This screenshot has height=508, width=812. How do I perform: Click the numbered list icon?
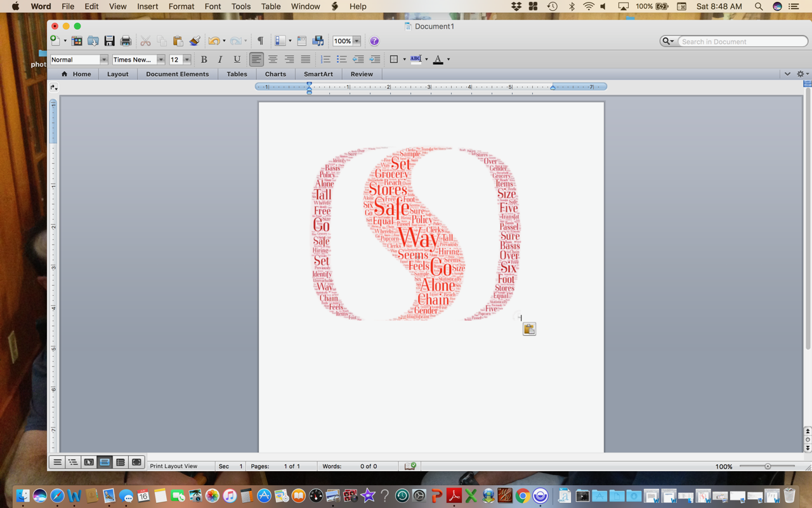325,59
